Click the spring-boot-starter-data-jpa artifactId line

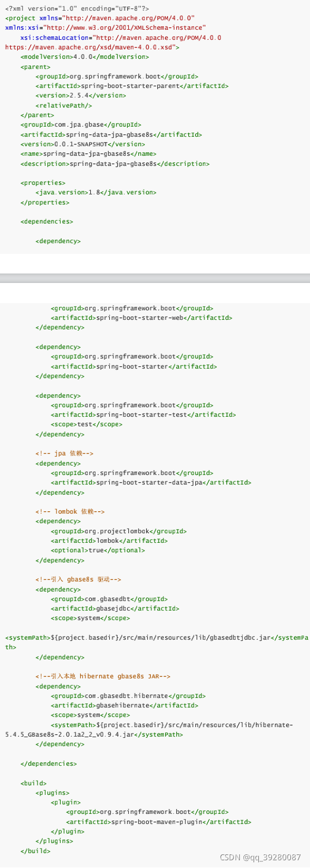click(151, 483)
